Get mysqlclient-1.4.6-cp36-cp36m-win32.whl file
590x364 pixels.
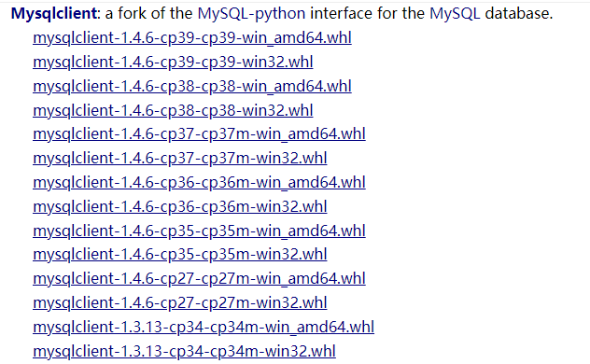tap(180, 206)
